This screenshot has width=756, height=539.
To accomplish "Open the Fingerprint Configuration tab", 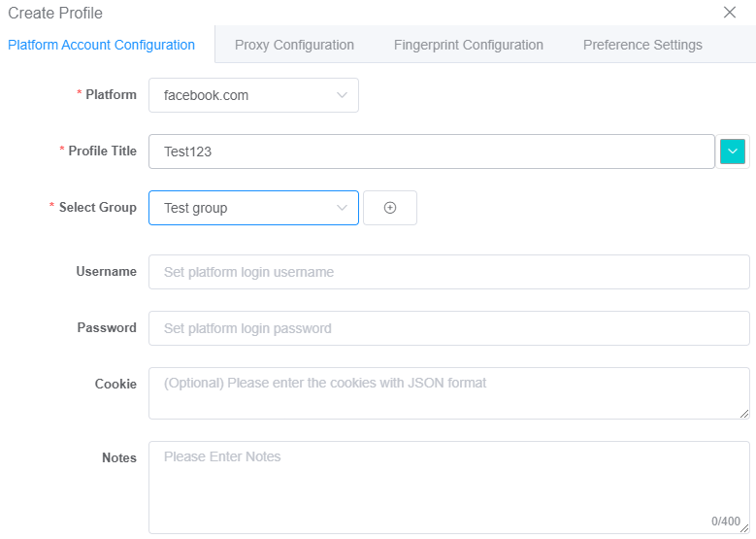I will (x=468, y=45).
